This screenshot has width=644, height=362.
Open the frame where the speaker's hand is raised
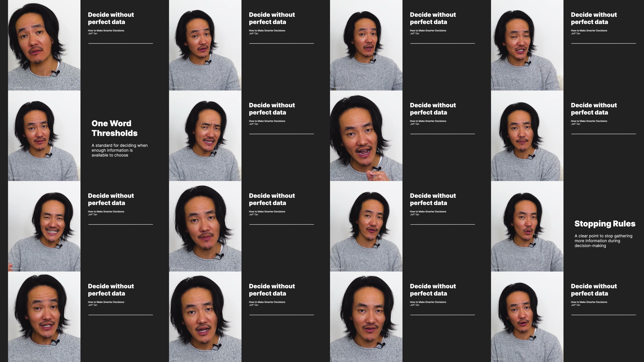tap(366, 136)
